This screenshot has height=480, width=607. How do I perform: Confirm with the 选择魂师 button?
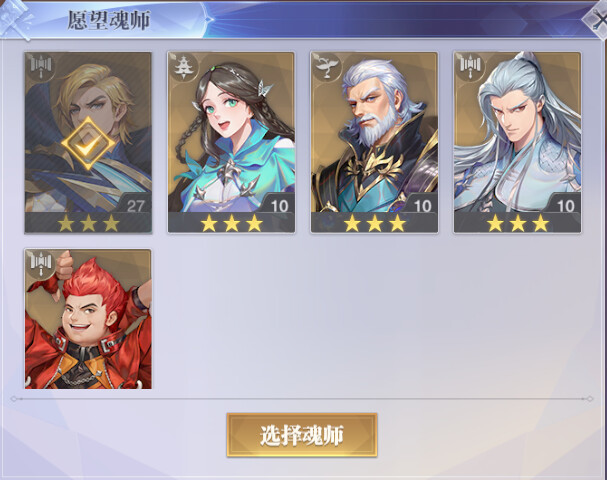pyautogui.click(x=302, y=435)
